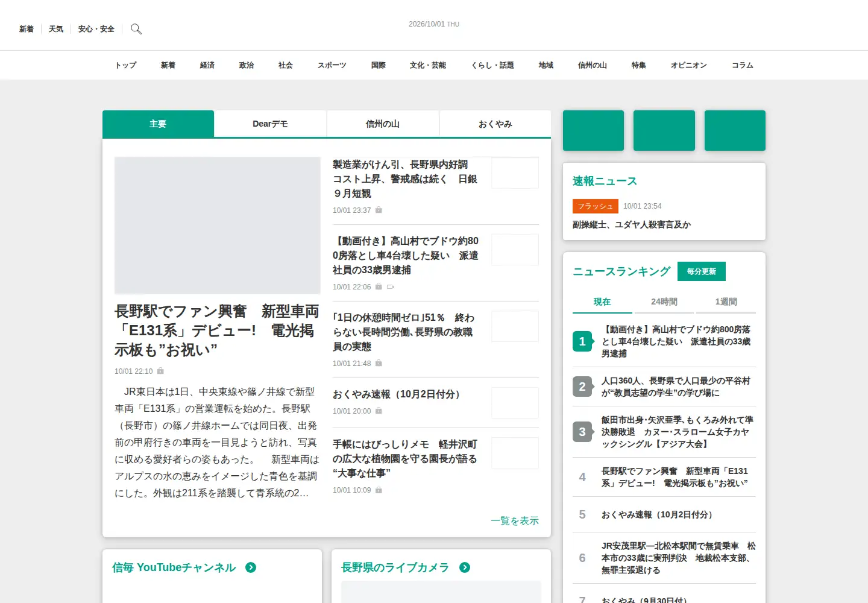Open the search magnifier icon
Image resolution: width=868 pixels, height=603 pixels.
coord(136,29)
